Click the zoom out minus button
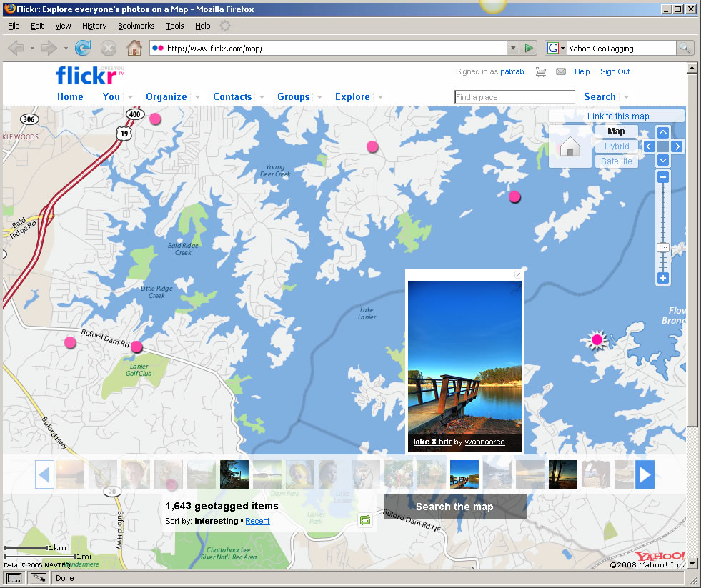Screen dimensions: 701x588 (663, 176)
